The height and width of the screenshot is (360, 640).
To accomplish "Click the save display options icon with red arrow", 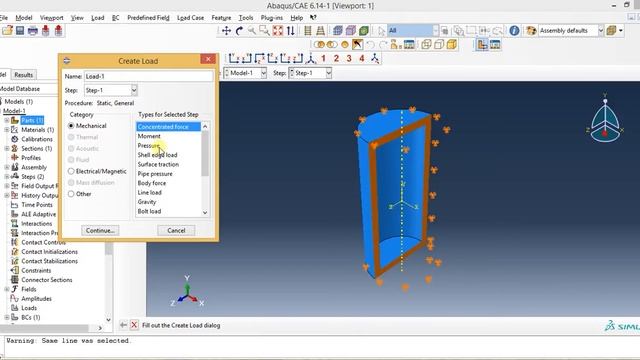I will coord(46,31).
